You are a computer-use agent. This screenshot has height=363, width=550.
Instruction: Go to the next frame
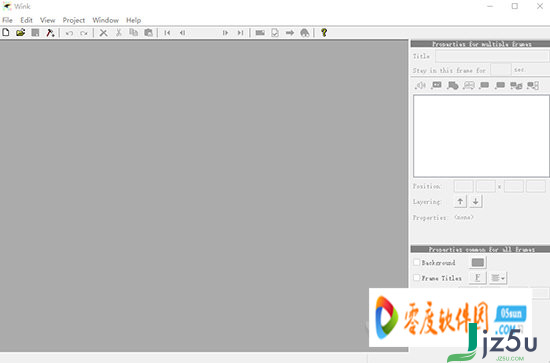coord(225,33)
